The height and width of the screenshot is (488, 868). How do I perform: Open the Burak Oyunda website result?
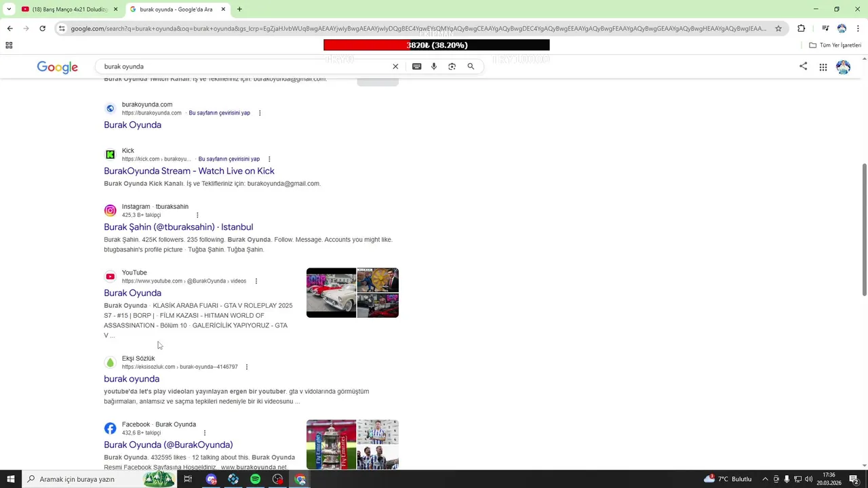132,125
